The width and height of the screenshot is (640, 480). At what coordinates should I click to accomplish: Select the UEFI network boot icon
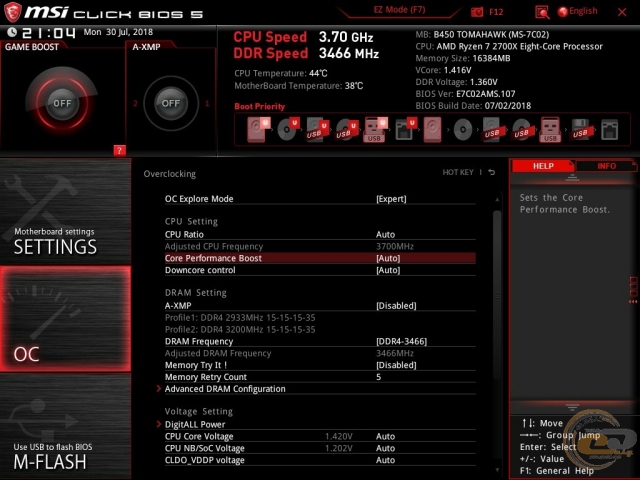point(406,129)
